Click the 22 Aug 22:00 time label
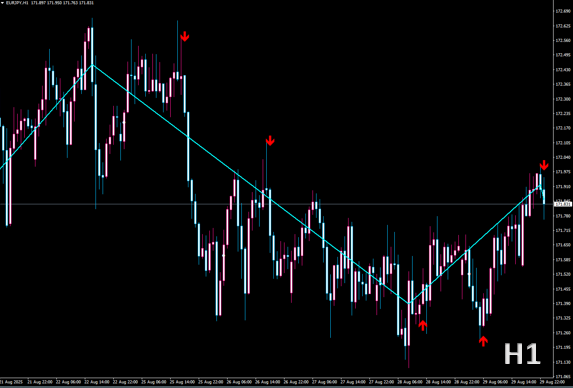573x388 pixels. click(125, 382)
